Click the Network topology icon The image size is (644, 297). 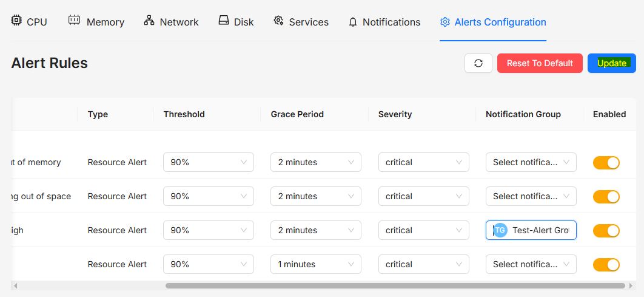click(x=149, y=20)
